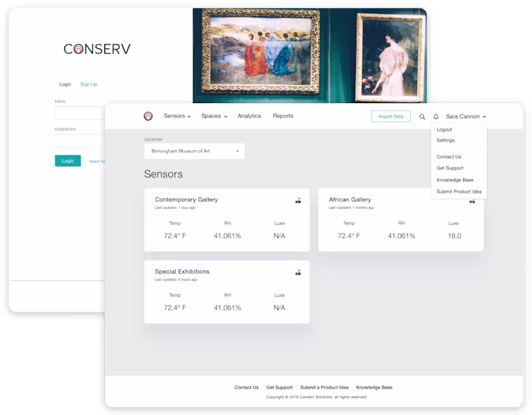The height and width of the screenshot is (415, 532).
Task: Choose Submit Product Idea in user menu
Action: tap(459, 192)
